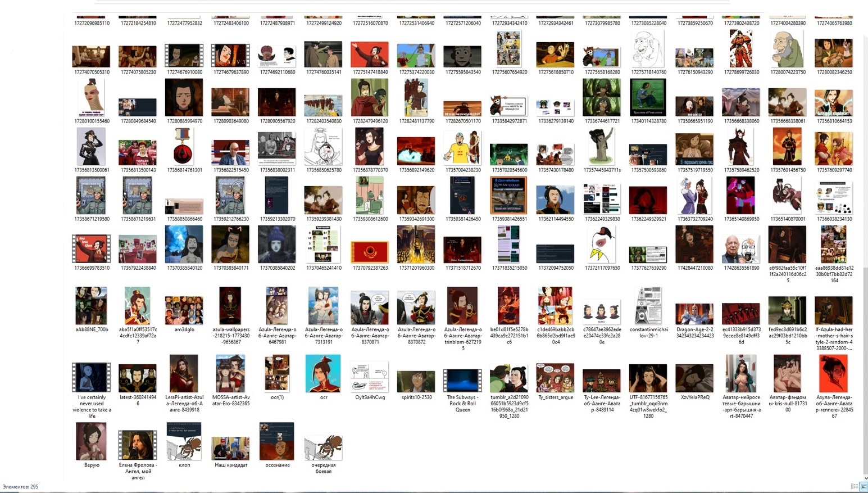
Task: Select the 17370792387263 red flag thumbnail
Action: [370, 252]
